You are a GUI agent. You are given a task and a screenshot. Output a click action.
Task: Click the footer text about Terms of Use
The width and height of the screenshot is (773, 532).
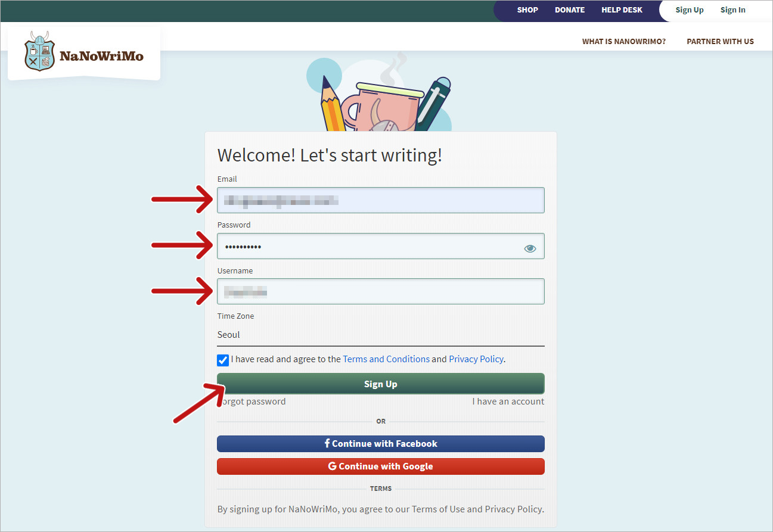click(380, 509)
